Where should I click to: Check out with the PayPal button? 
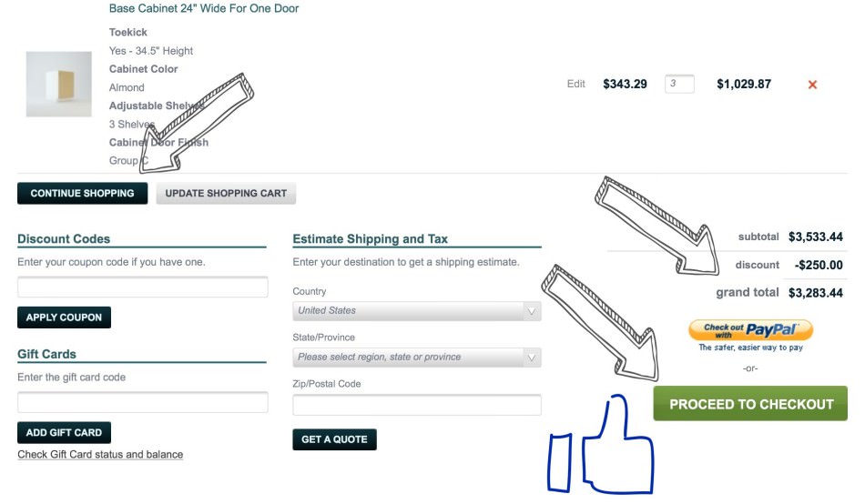(750, 329)
